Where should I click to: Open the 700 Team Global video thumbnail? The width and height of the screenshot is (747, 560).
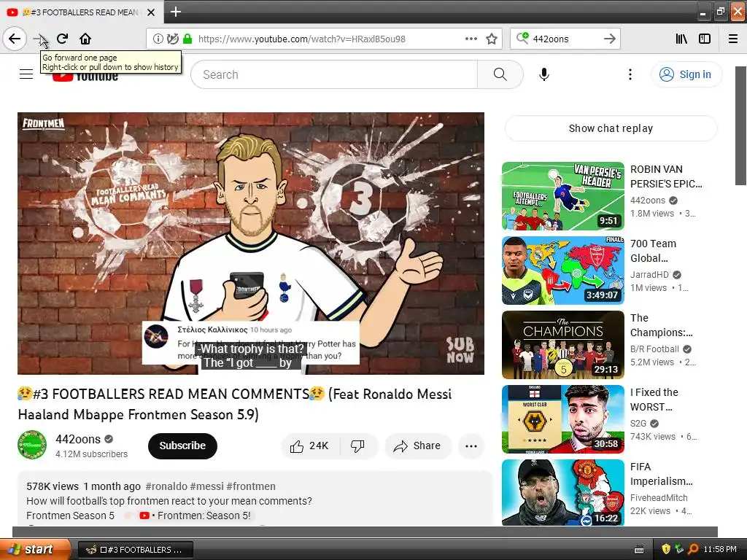[x=563, y=270]
